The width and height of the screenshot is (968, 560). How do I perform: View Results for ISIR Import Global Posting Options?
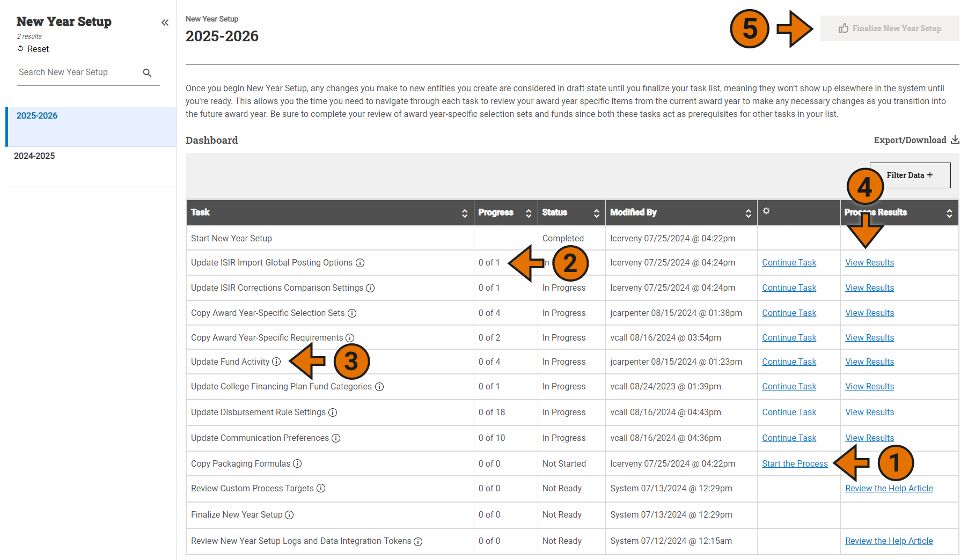869,263
